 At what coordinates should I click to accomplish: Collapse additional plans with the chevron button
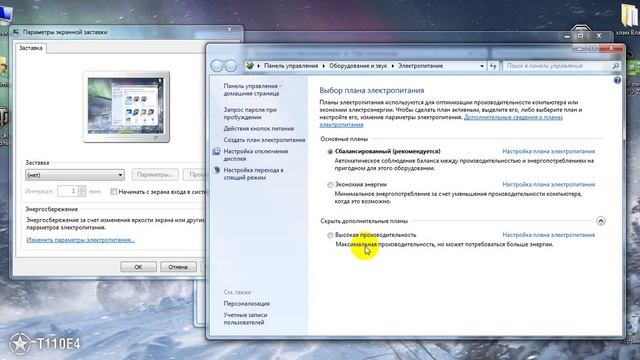pyautogui.click(x=600, y=221)
